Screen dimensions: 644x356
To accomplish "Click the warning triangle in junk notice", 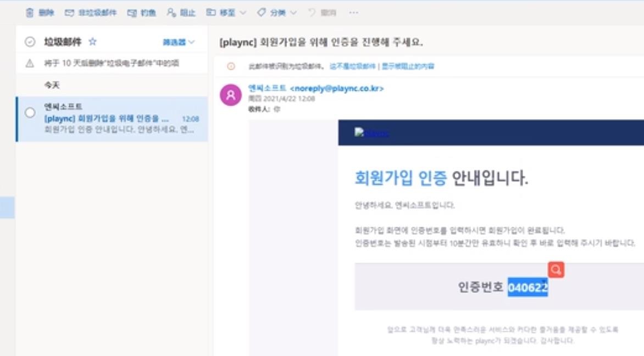I will click(x=30, y=63).
